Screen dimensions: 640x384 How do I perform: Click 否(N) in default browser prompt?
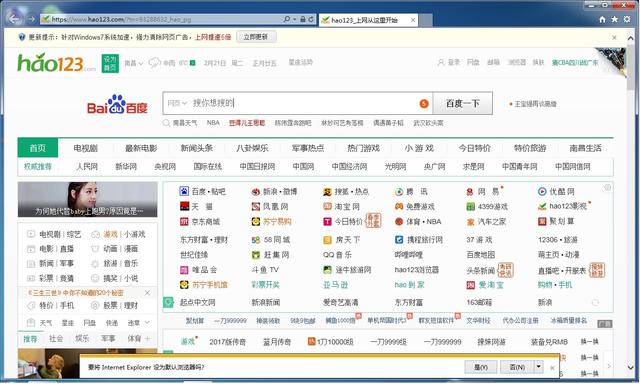coord(517,367)
